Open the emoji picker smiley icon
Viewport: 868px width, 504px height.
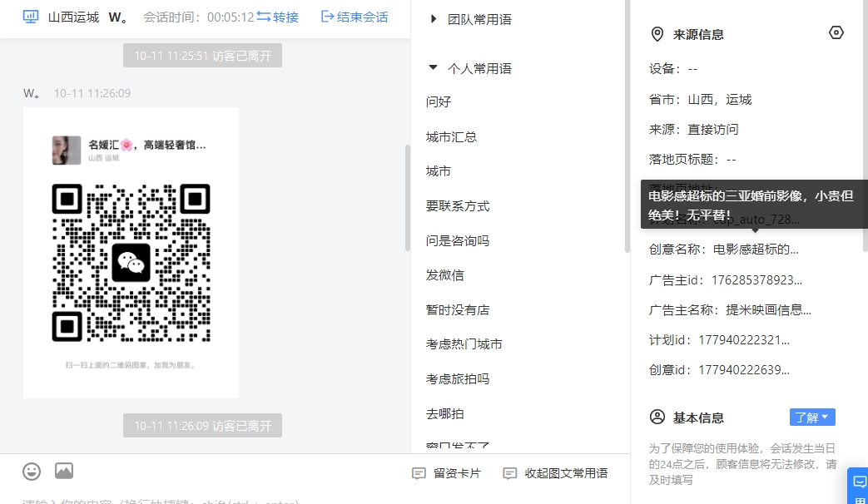click(32, 472)
